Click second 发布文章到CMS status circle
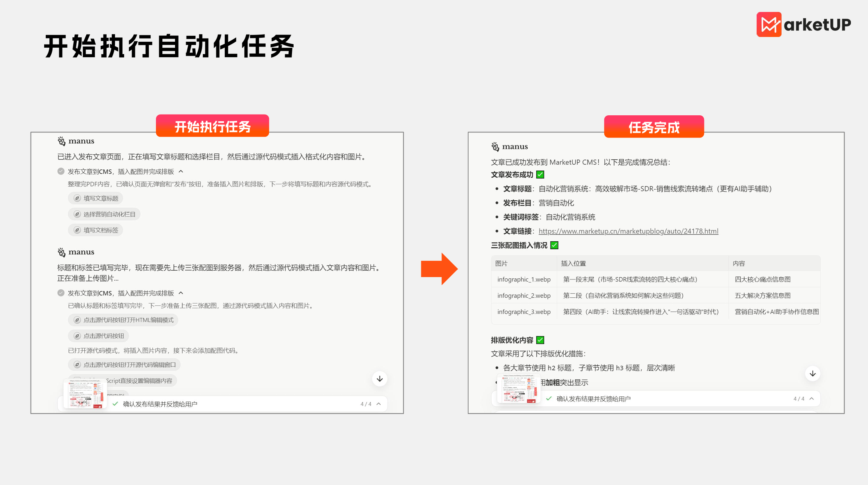868x485 pixels. [x=61, y=293]
